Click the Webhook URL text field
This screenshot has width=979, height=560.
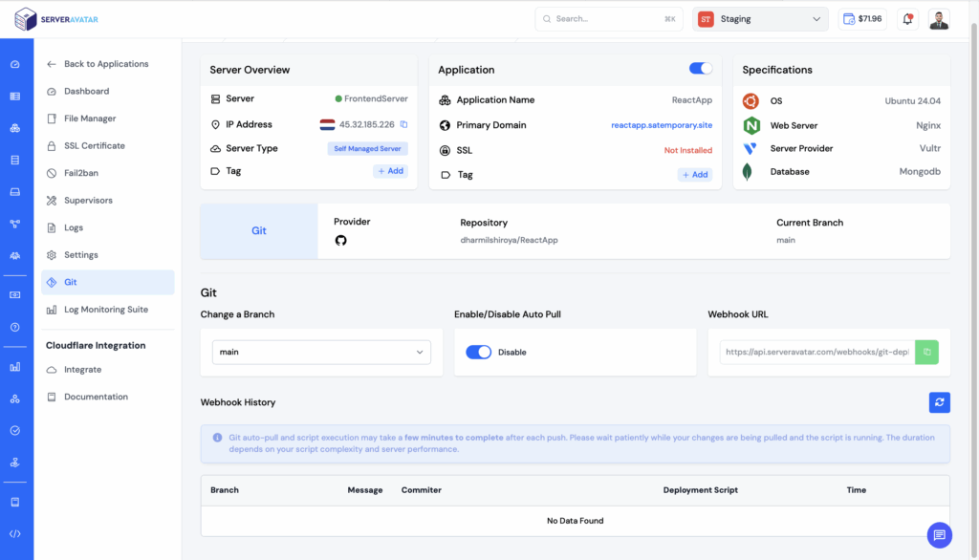pyautogui.click(x=817, y=352)
